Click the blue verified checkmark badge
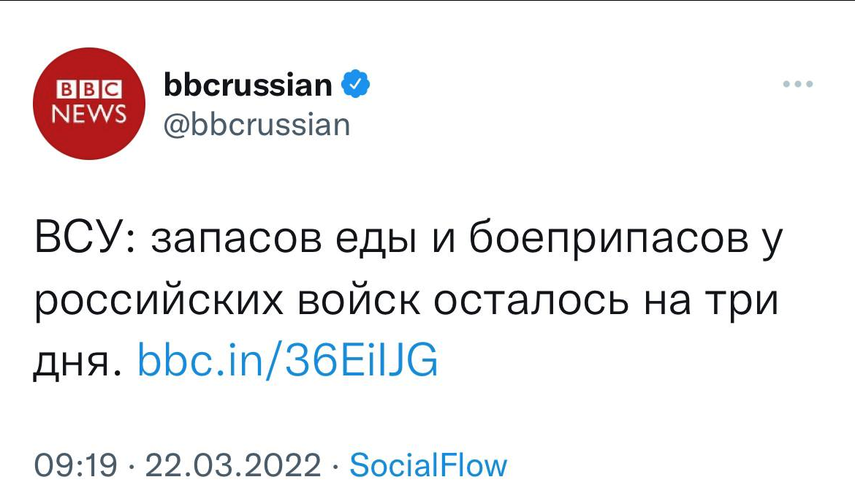This screenshot has height=504, width=855. click(x=356, y=85)
